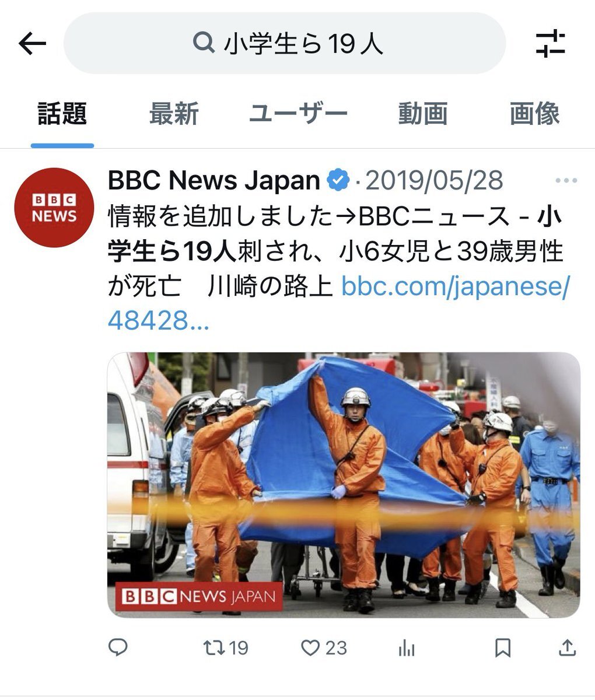
Task: Open the bbc.com/japanese article link
Action: (338, 303)
